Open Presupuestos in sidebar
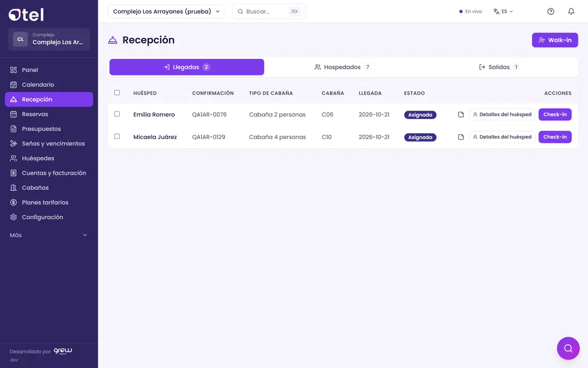Screen dimensions: 588x368 click(x=49, y=129)
